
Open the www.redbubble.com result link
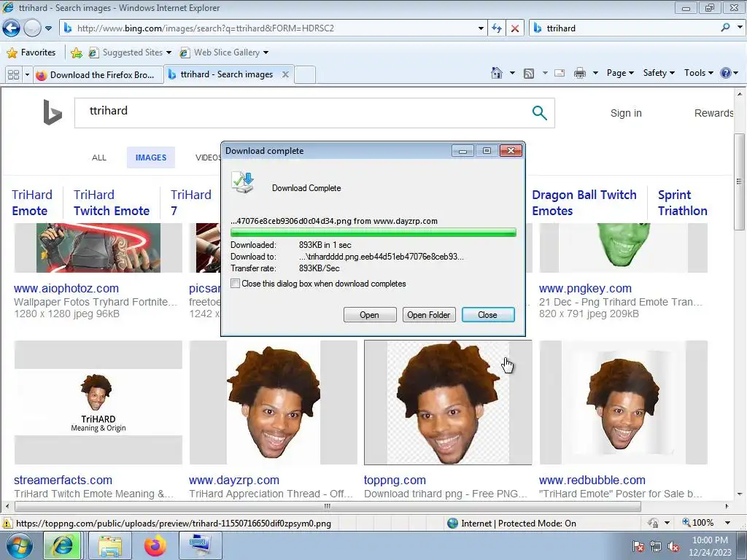click(x=592, y=480)
